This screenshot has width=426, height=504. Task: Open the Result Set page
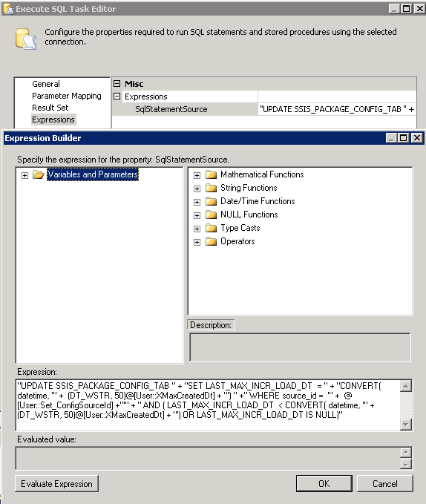click(x=50, y=108)
